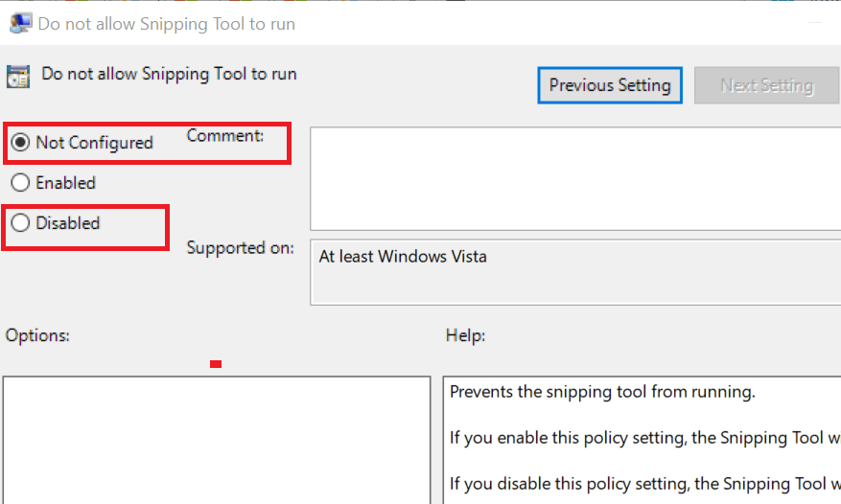
Task: Click the Supported on: label
Action: (x=241, y=248)
